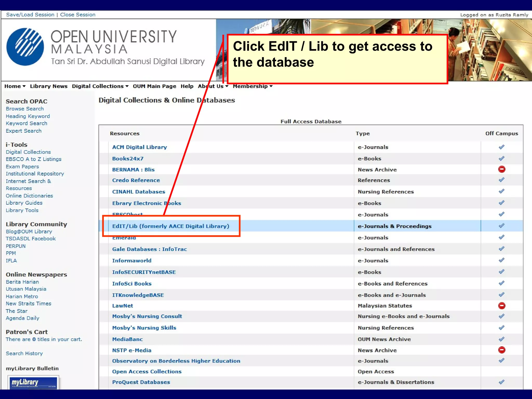532x399 pixels.
Task: Expand the Membership menu dropdown
Action: [x=252, y=86]
